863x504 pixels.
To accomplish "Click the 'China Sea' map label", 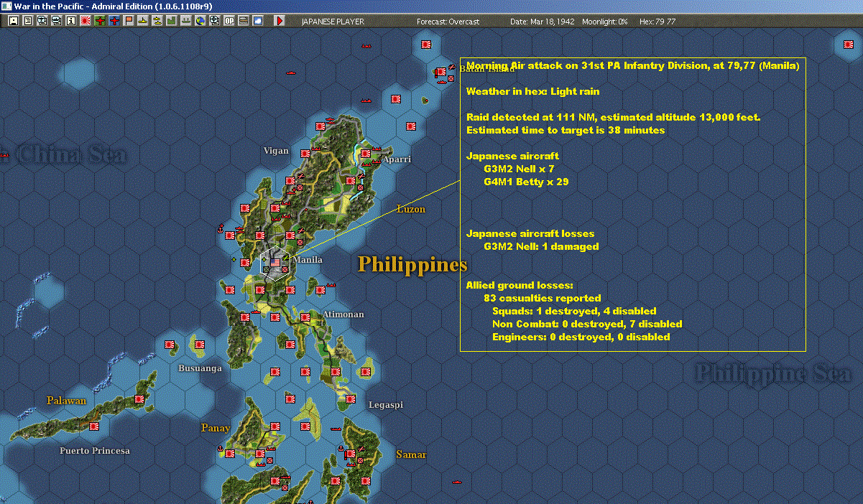I will pyautogui.click(x=70, y=154).
